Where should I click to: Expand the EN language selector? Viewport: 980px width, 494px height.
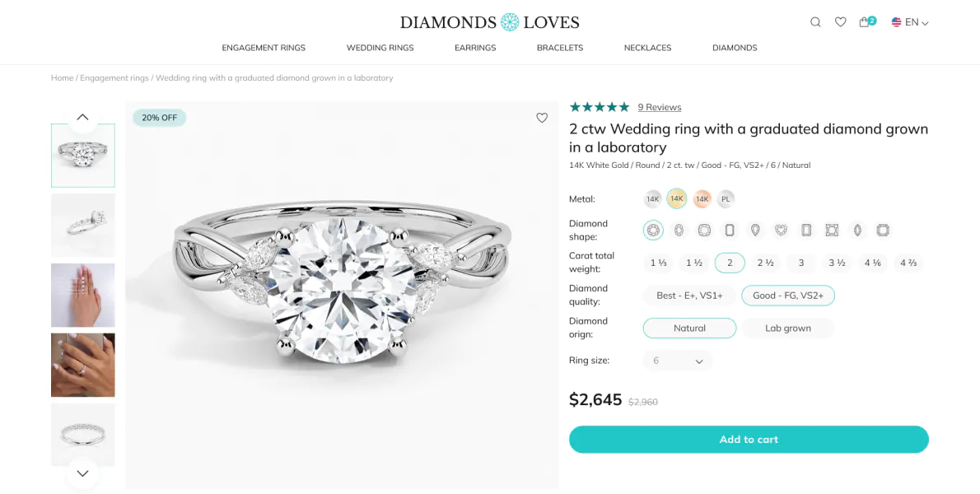coord(910,22)
